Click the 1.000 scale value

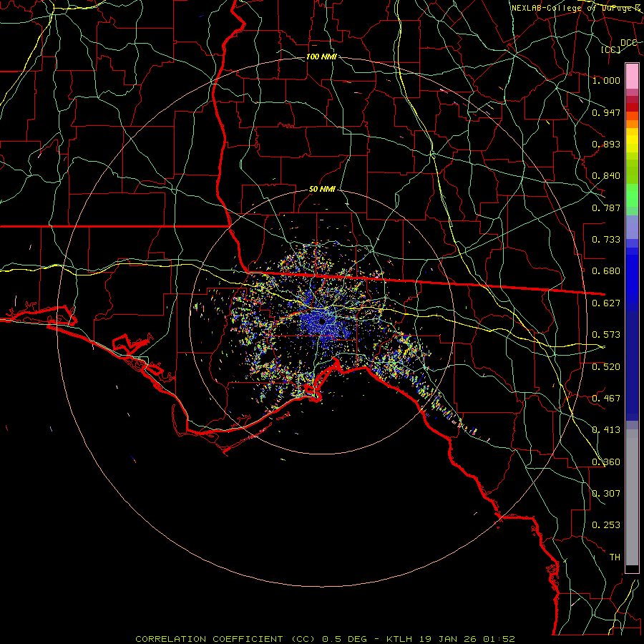[606, 80]
